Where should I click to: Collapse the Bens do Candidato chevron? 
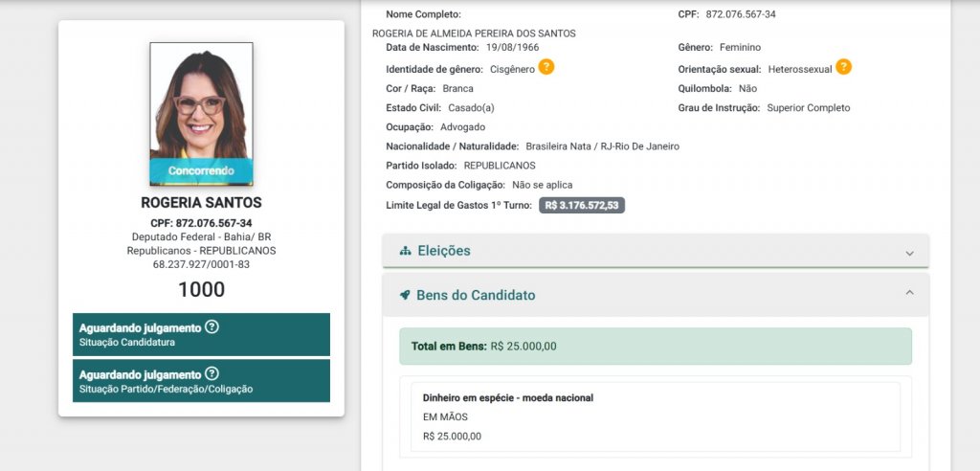909,293
